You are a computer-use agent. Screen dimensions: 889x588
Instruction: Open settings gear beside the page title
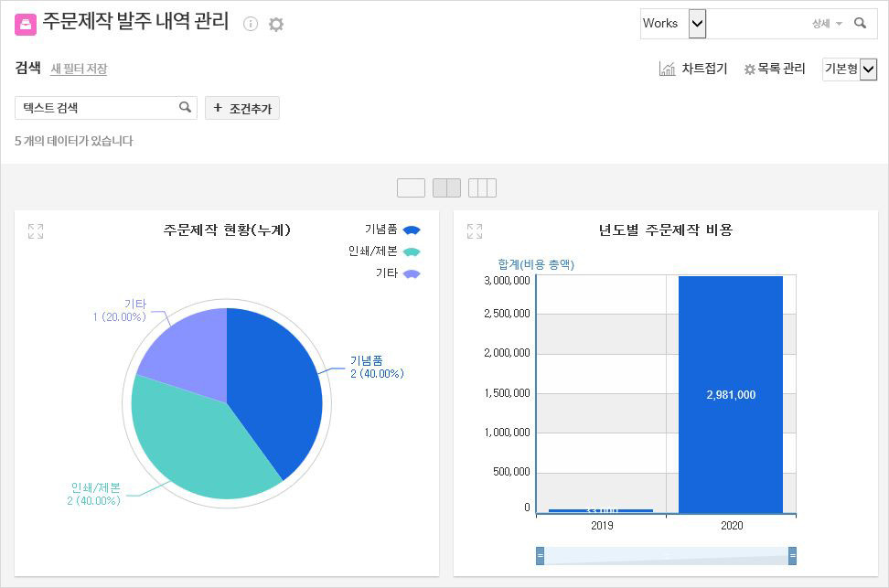pos(276,25)
